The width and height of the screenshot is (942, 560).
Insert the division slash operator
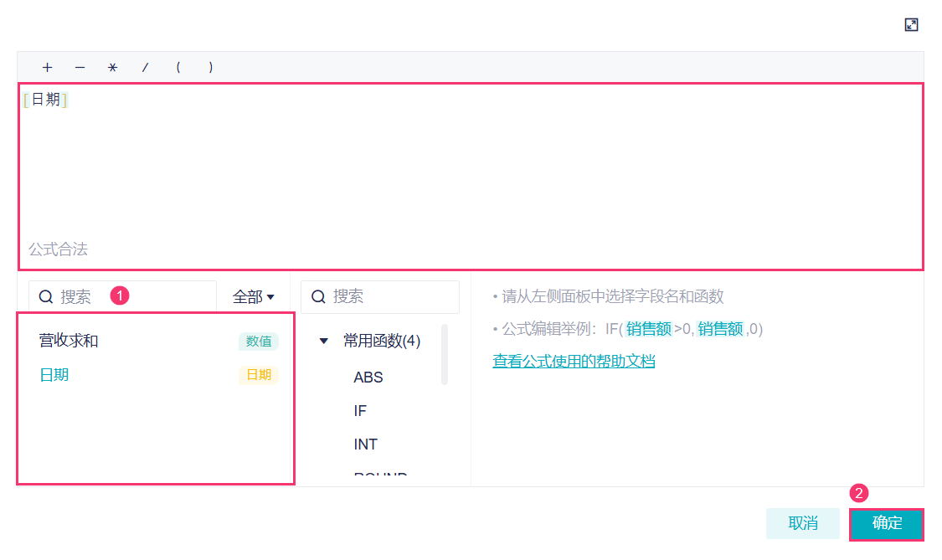[145, 67]
